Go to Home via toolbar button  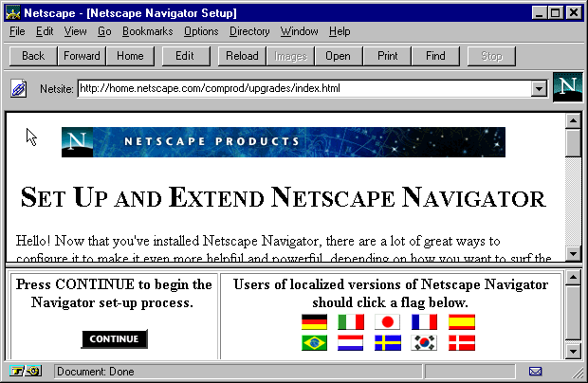130,56
